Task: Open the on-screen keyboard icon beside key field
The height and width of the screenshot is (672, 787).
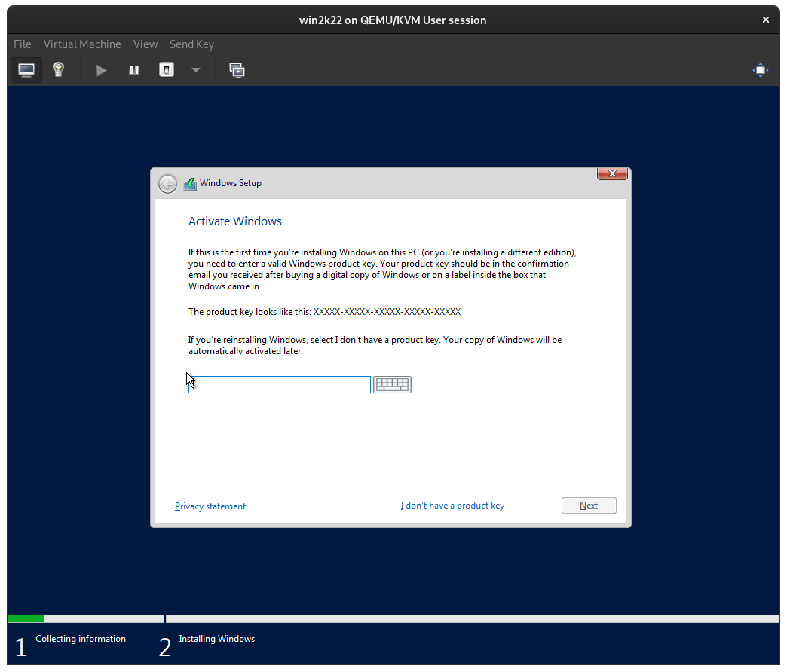Action: 392,384
